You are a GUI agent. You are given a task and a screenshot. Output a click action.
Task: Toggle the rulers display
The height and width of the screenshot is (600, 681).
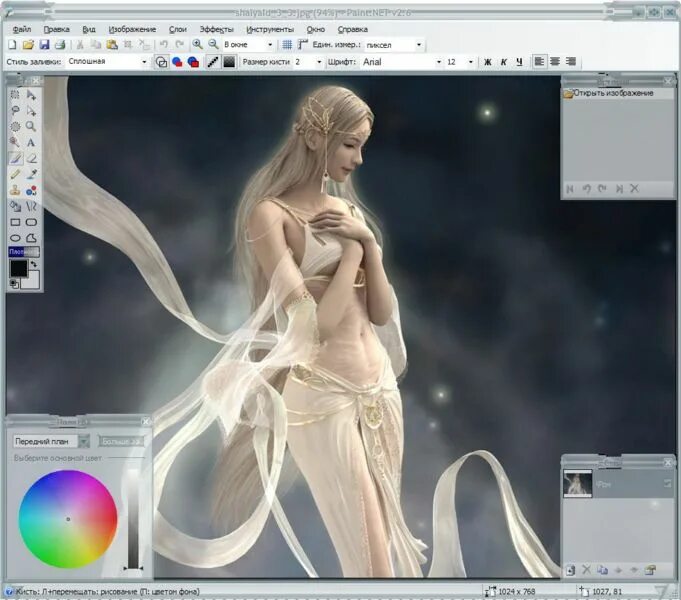point(303,44)
